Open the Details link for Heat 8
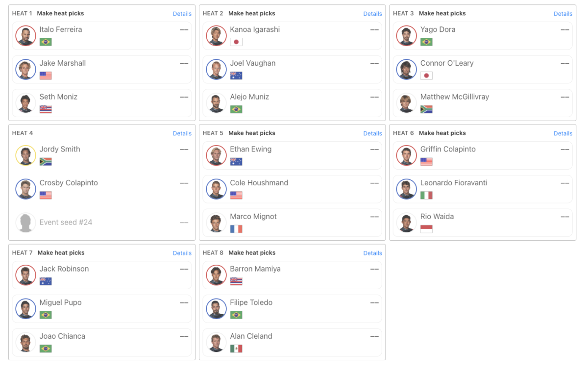This screenshot has width=588, height=374. click(x=372, y=253)
